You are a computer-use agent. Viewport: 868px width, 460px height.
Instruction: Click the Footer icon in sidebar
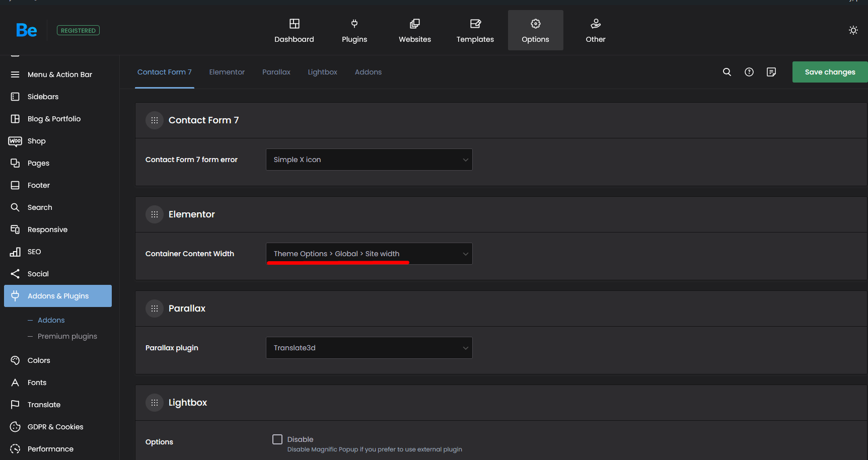point(15,185)
